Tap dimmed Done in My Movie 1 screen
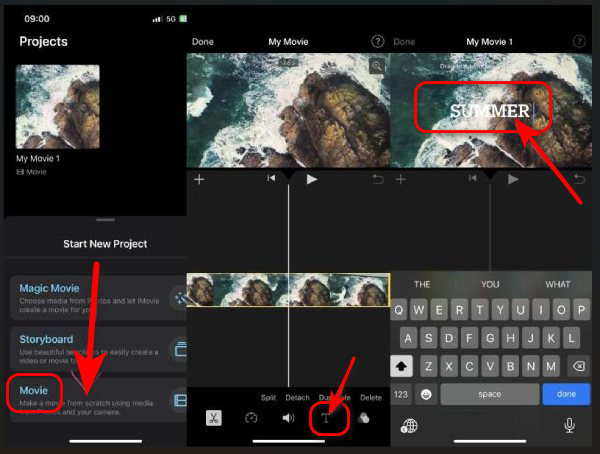600x454 pixels. tap(404, 42)
